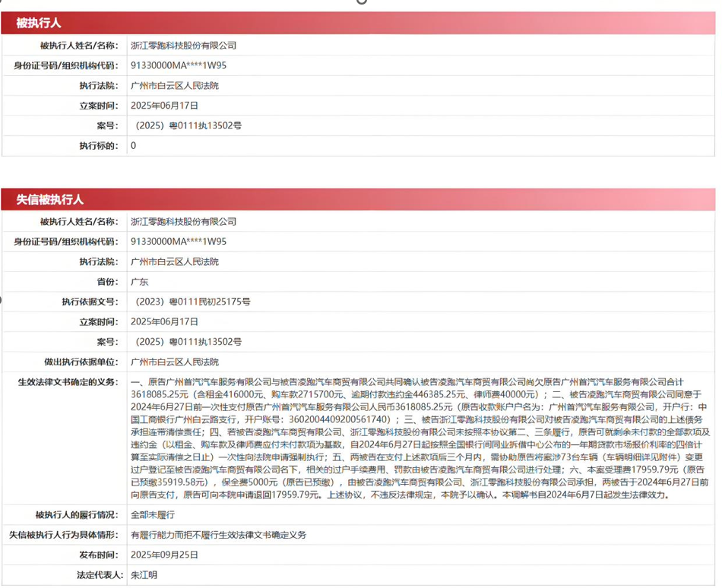The height and width of the screenshot is (588, 722).
Task: Click the 省份 row label
Action: click(x=107, y=282)
